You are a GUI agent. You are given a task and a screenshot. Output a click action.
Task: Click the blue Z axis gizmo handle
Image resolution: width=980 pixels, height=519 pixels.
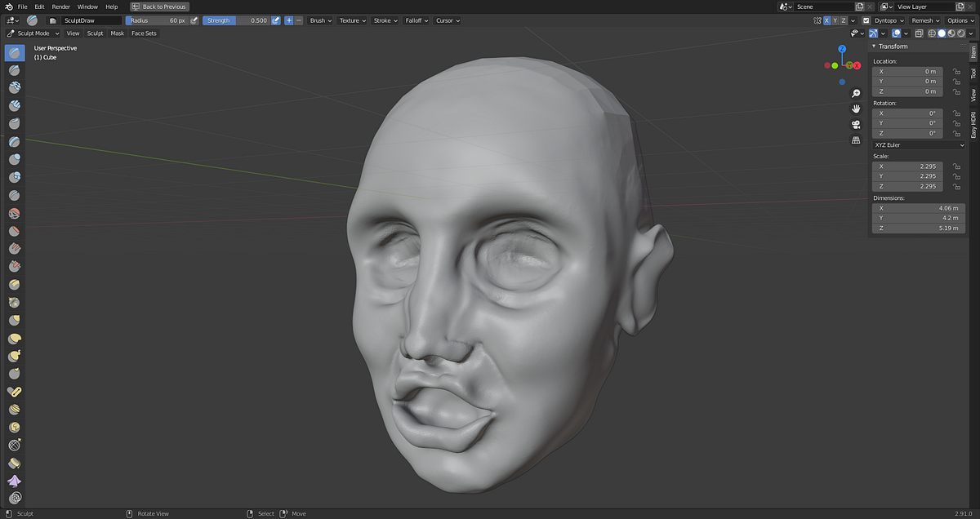(x=842, y=49)
